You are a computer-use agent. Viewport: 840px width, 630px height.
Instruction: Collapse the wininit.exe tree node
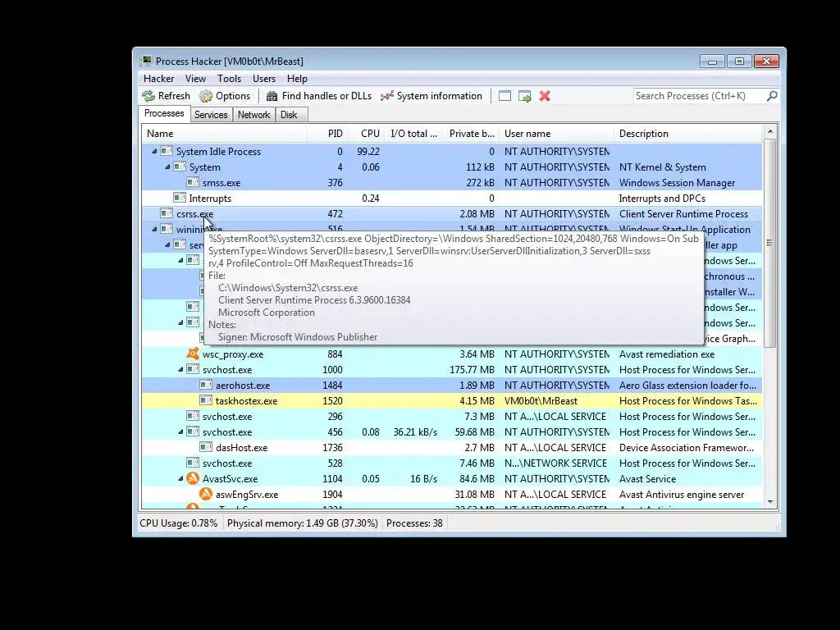(154, 229)
